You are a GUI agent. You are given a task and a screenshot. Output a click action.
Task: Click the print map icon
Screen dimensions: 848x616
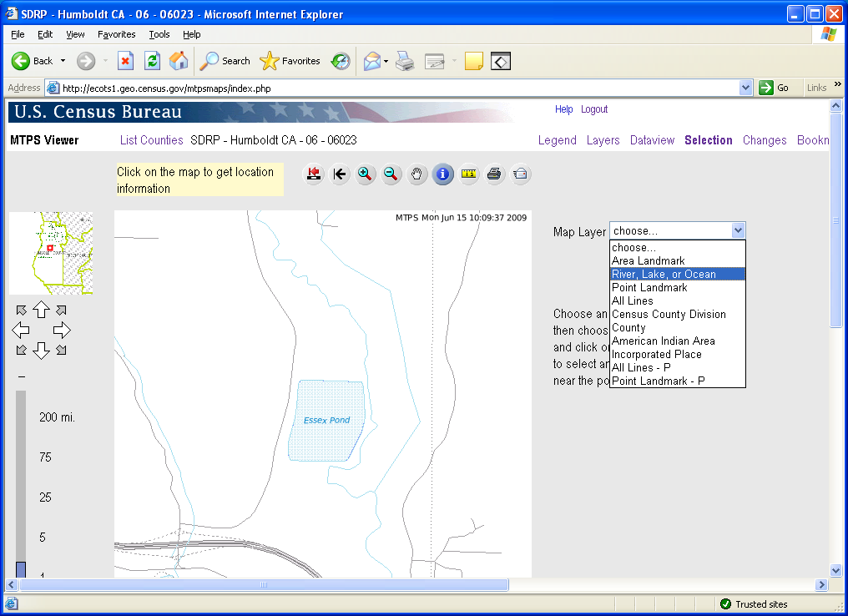tap(494, 174)
